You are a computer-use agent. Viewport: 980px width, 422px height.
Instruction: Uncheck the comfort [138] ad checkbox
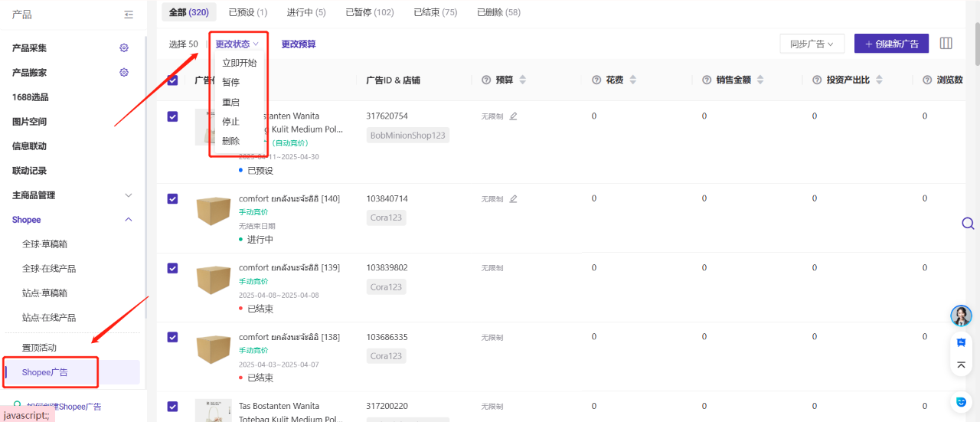172,337
